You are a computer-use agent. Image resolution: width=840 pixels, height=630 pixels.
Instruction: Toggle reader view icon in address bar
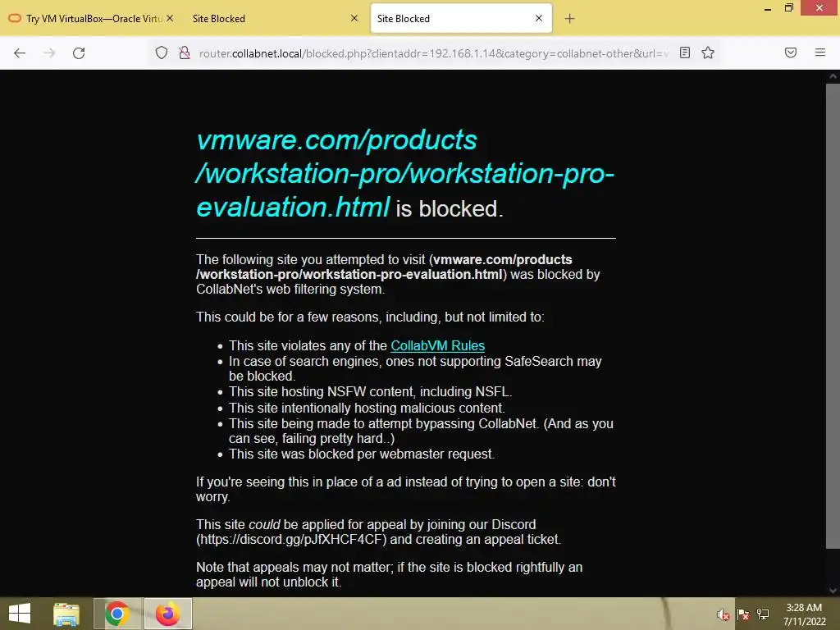point(685,52)
